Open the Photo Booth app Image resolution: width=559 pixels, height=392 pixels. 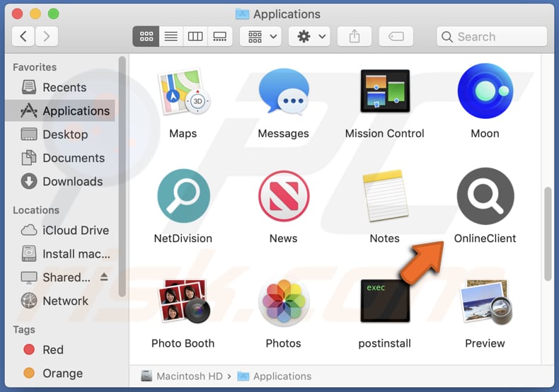[183, 301]
